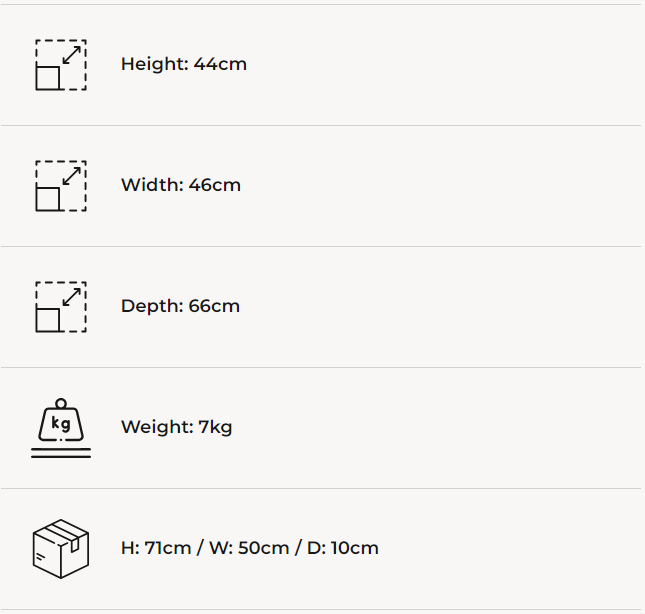This screenshot has width=645, height=614.
Task: Click the dimension icon beside Depth
Action: 61,307
